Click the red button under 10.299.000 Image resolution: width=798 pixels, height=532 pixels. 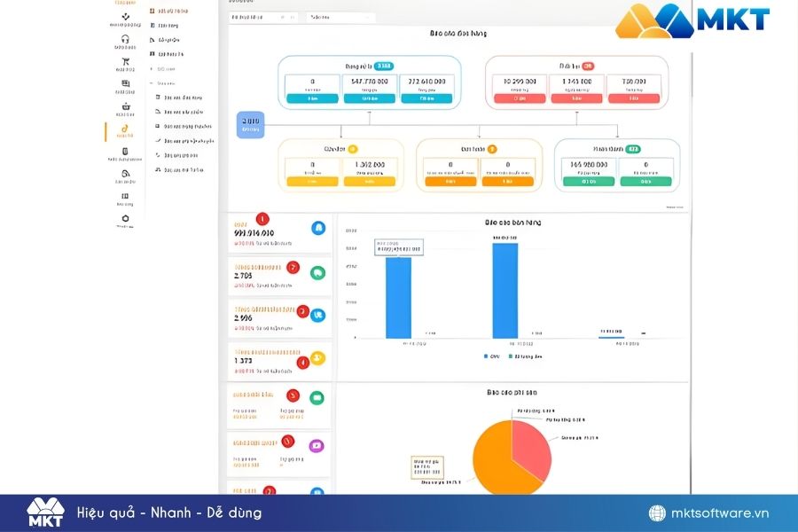tap(518, 98)
